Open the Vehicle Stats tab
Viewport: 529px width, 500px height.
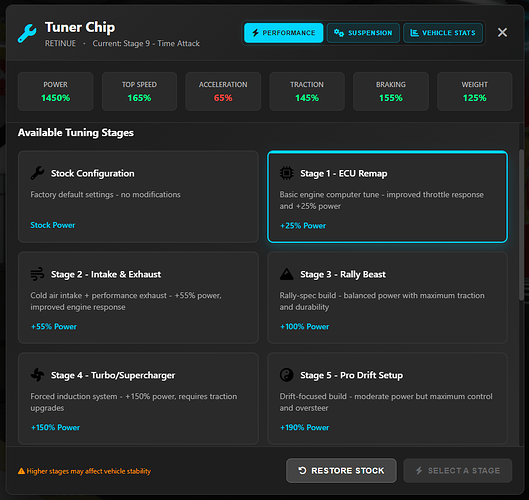pyautogui.click(x=443, y=33)
